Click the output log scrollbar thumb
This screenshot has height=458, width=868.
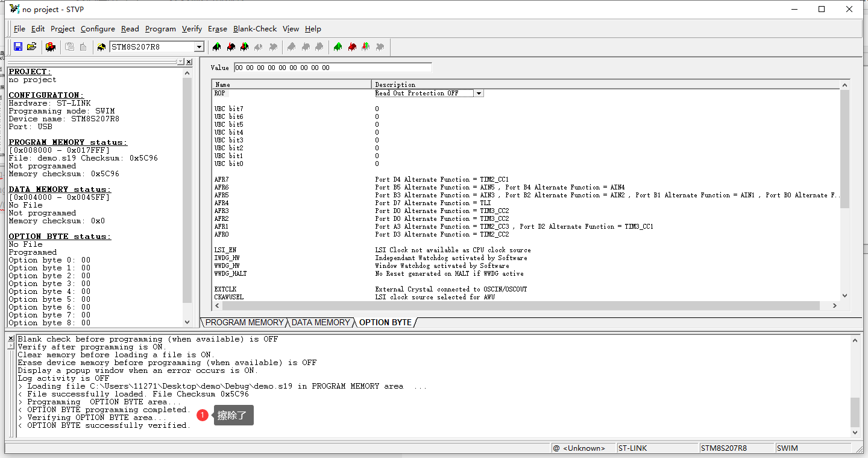855,412
